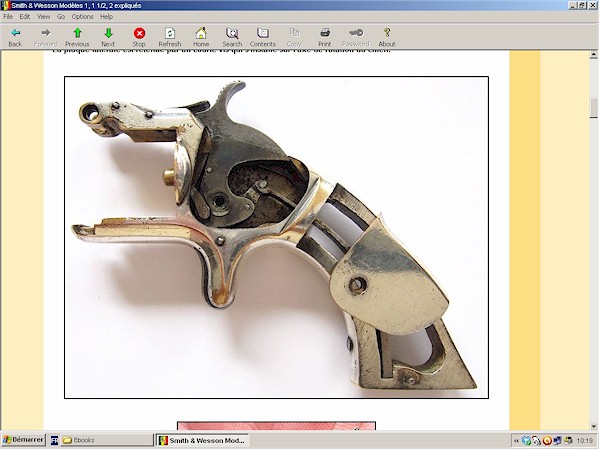Open the Search tool
This screenshot has width=600, height=450.
(x=232, y=38)
